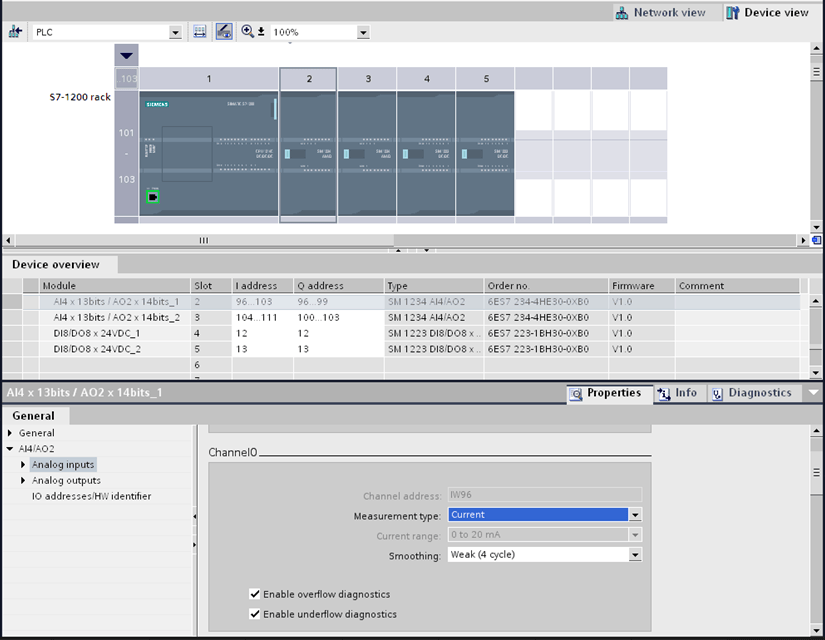This screenshot has width=825, height=640.
Task: Expand rack slots with the down-arrow above slot 103
Action: pyautogui.click(x=126, y=55)
